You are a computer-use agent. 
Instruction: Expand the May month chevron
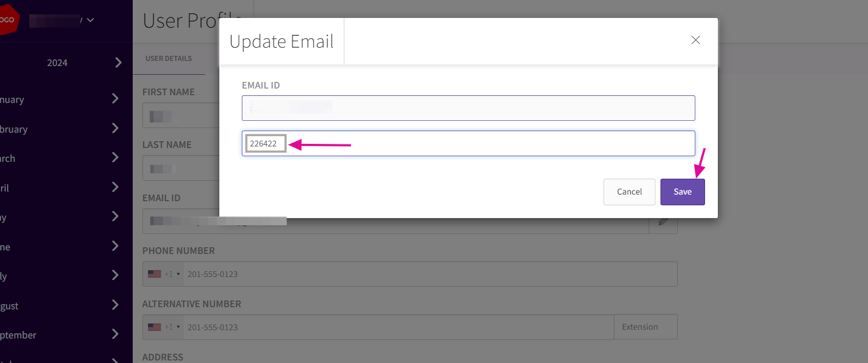pyautogui.click(x=115, y=217)
